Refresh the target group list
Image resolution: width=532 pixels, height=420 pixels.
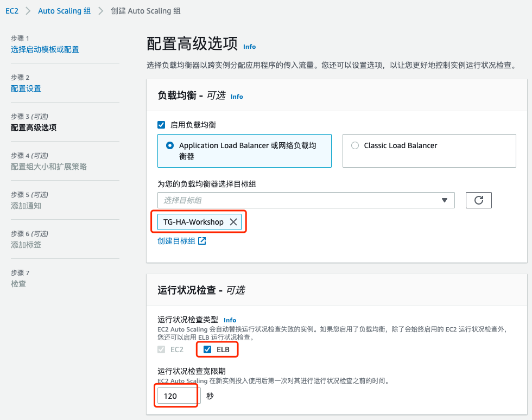tap(478, 200)
